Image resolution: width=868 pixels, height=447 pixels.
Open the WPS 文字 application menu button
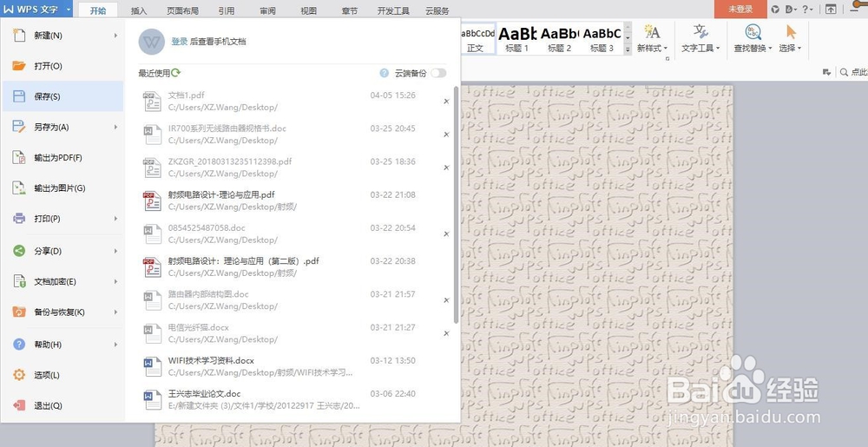click(36, 10)
